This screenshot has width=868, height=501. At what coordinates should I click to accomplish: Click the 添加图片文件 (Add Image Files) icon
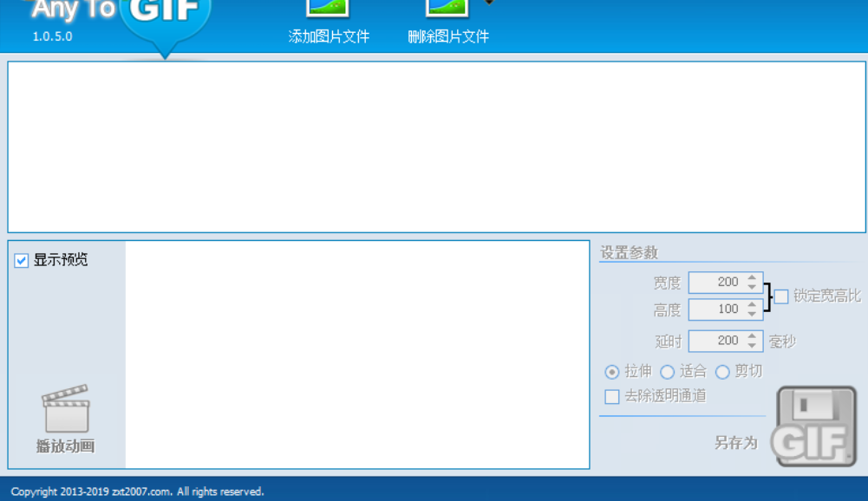pos(330,10)
